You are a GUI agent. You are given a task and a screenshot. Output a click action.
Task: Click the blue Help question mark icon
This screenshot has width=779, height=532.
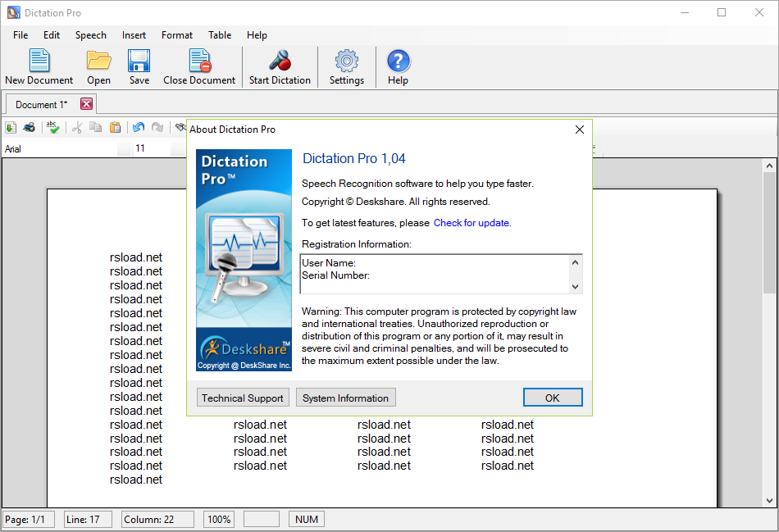click(398, 61)
